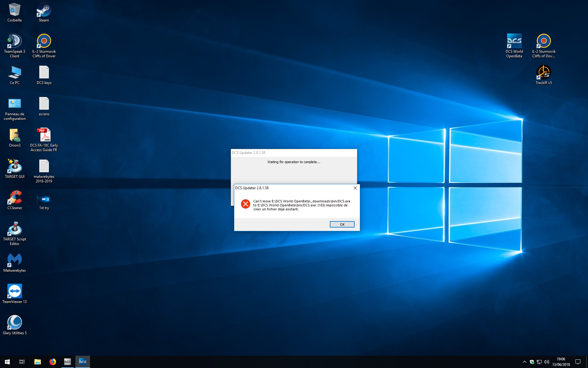Screen dimensions: 588x368
Task: Open TeamSpeak 3 Client shortcut
Action: 14,46
